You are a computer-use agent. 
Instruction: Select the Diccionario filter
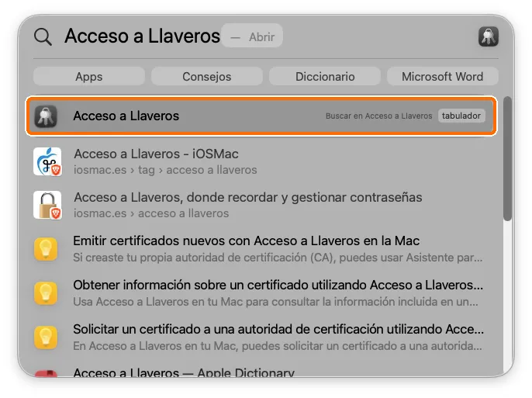tap(325, 76)
